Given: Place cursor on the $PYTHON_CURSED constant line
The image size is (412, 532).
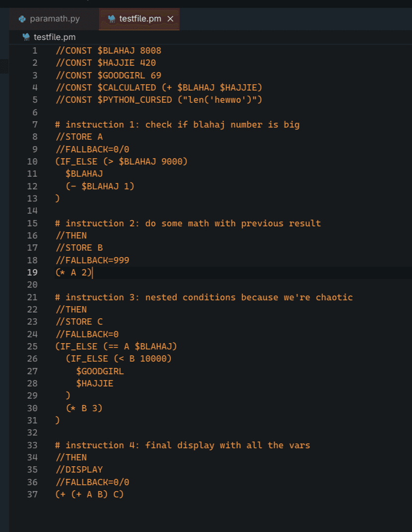Looking at the screenshot, I should pyautogui.click(x=159, y=99).
